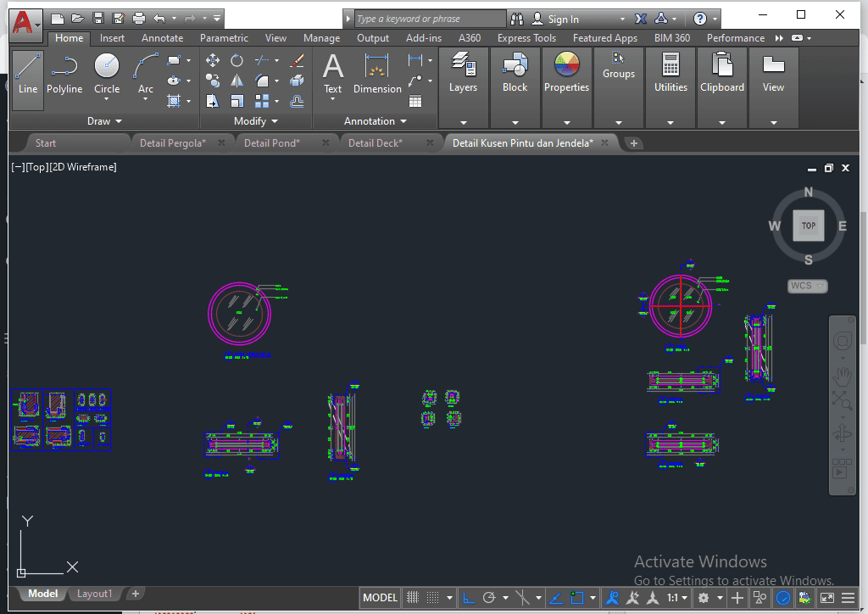Toggle object snap in status bar

(x=578, y=598)
